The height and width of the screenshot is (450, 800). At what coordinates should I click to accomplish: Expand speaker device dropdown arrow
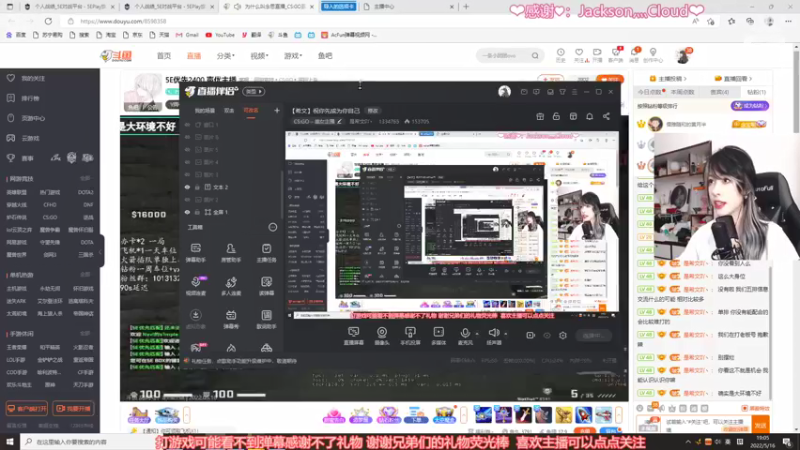pyautogui.click(x=506, y=334)
